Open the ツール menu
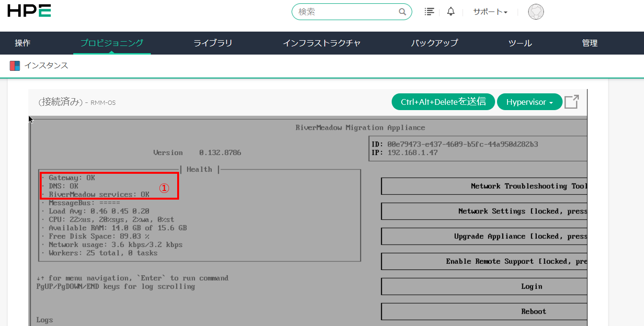Viewport: 644px width, 326px height. click(520, 43)
